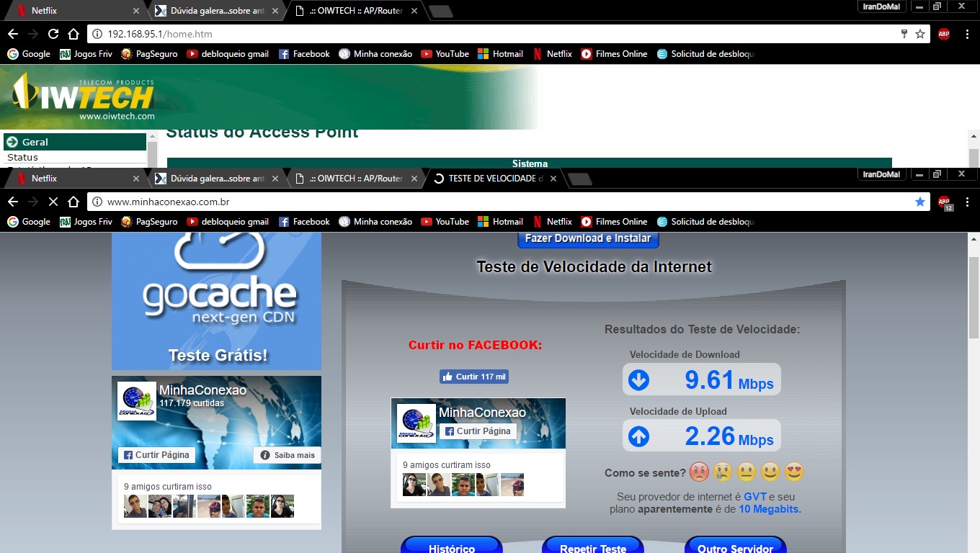Close the Netflix tab in router window

point(137,11)
